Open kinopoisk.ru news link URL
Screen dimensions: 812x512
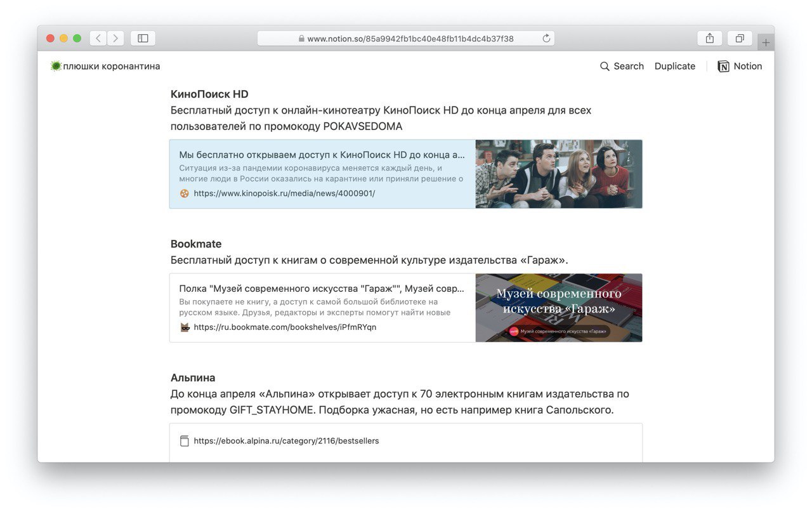[284, 194]
